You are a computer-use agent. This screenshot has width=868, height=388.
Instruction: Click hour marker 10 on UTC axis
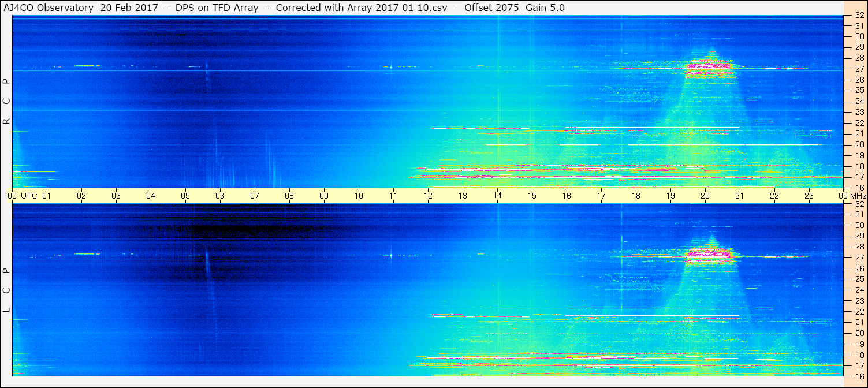359,196
